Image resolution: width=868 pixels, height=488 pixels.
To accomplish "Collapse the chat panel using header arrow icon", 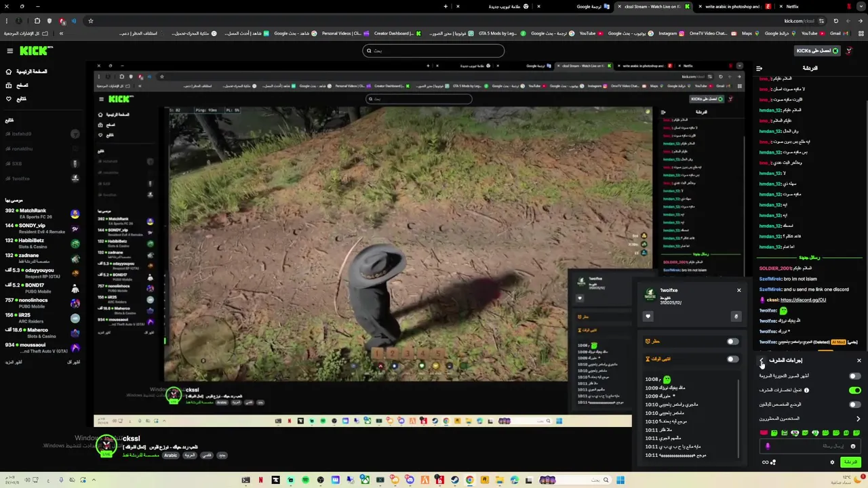I will click(x=759, y=68).
